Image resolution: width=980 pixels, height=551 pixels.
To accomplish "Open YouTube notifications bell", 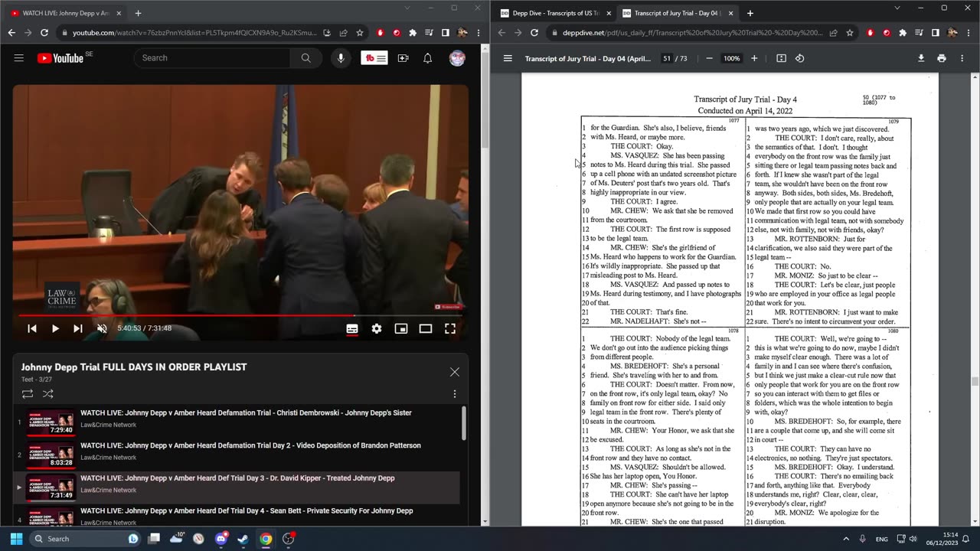I will point(428,58).
